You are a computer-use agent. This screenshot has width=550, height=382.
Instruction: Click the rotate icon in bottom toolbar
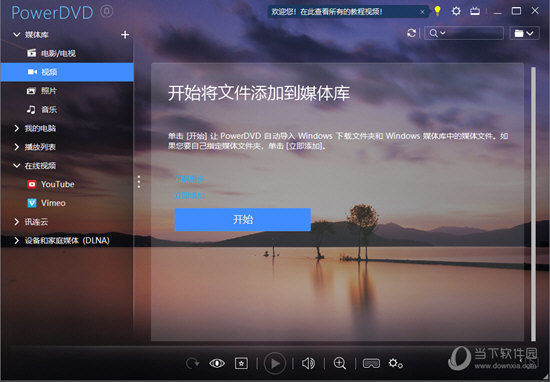(x=193, y=363)
